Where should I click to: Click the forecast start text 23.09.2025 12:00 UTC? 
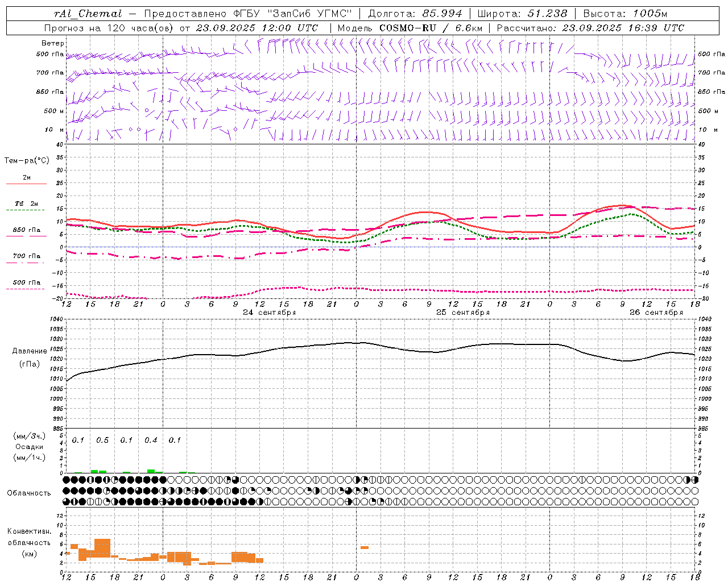click(x=257, y=28)
